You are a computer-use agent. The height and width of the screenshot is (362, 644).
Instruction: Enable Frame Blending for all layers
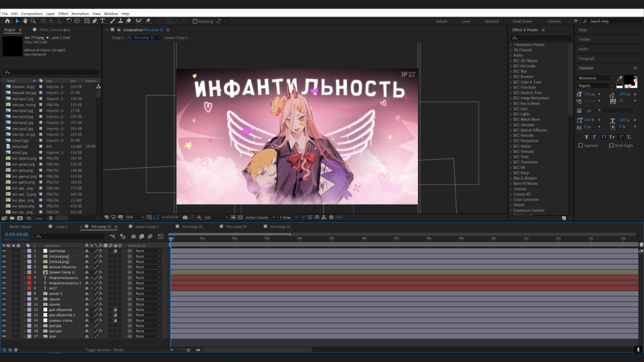point(141,236)
